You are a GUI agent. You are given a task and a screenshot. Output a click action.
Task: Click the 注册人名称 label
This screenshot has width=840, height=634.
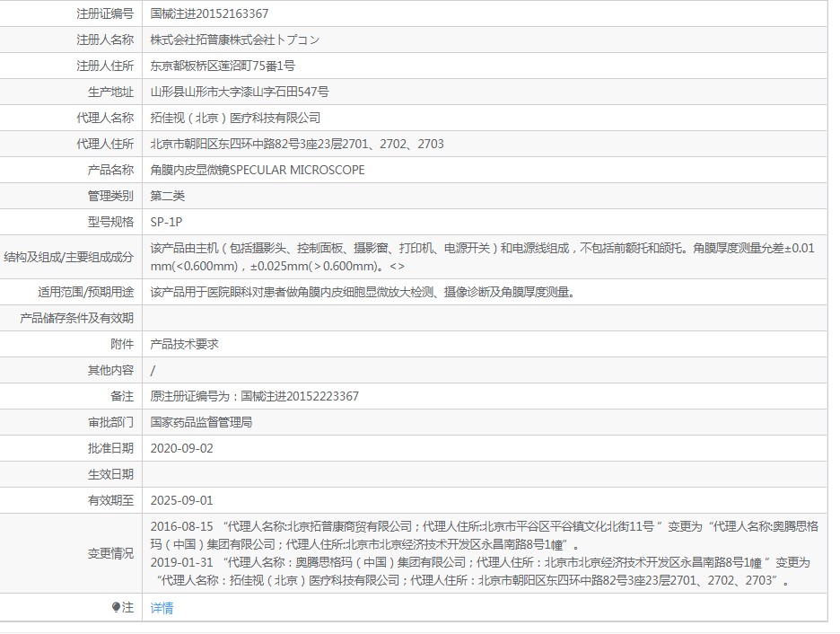pyautogui.click(x=105, y=40)
